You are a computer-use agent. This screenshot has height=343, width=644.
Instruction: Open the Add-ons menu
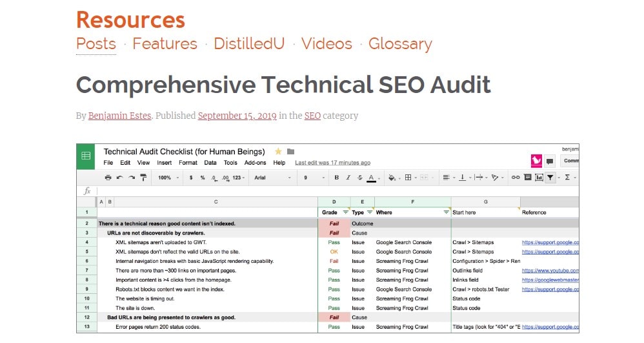coord(255,163)
